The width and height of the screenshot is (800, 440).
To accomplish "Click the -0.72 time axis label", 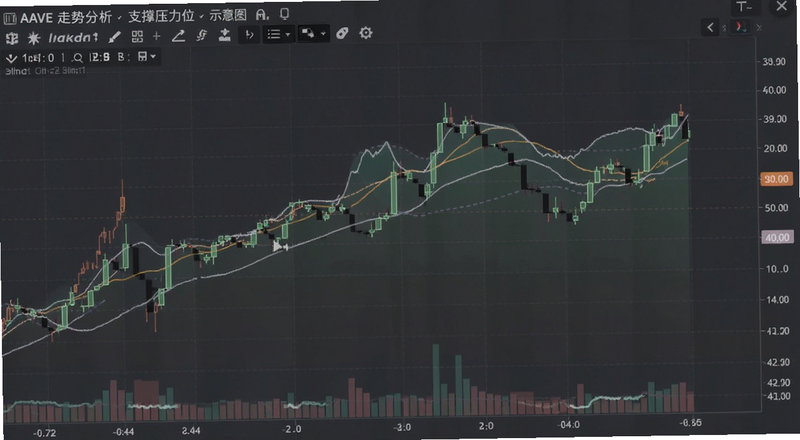I will [44, 433].
